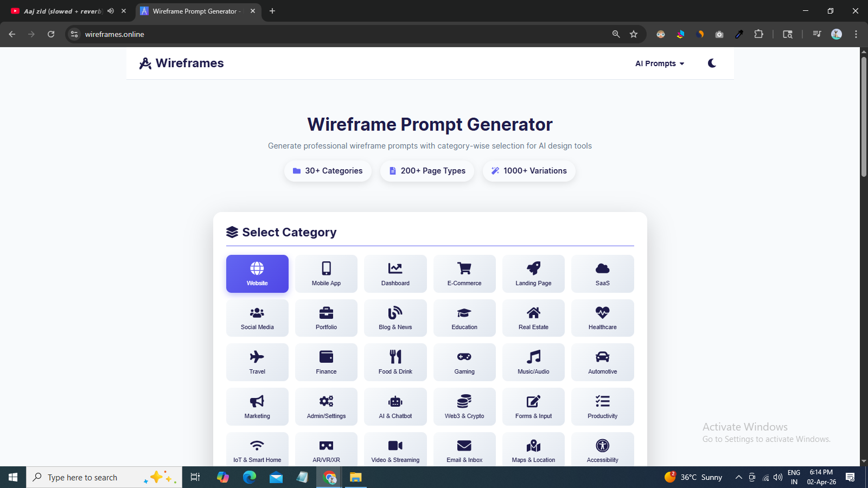Select the Web3 & Crypto category
The height and width of the screenshot is (488, 868).
[x=464, y=406]
